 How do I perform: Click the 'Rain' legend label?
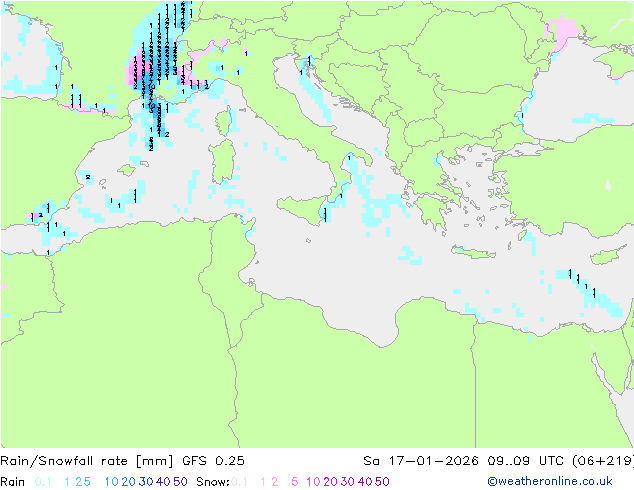[13, 482]
